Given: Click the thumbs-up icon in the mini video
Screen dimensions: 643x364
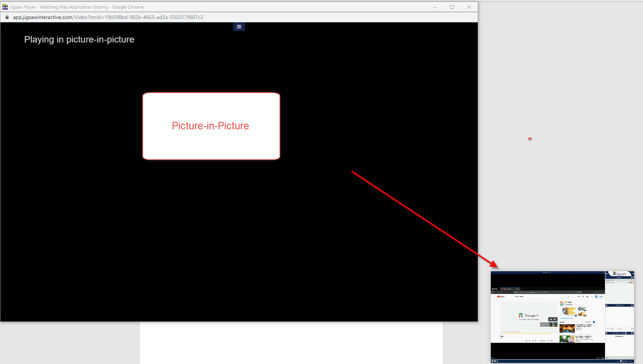Looking at the screenshot, I should [551, 319].
